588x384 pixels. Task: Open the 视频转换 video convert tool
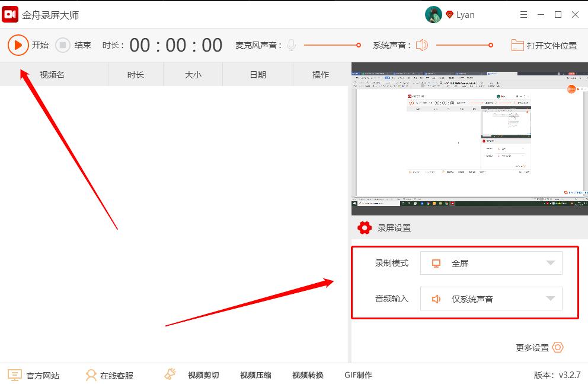tap(308, 375)
